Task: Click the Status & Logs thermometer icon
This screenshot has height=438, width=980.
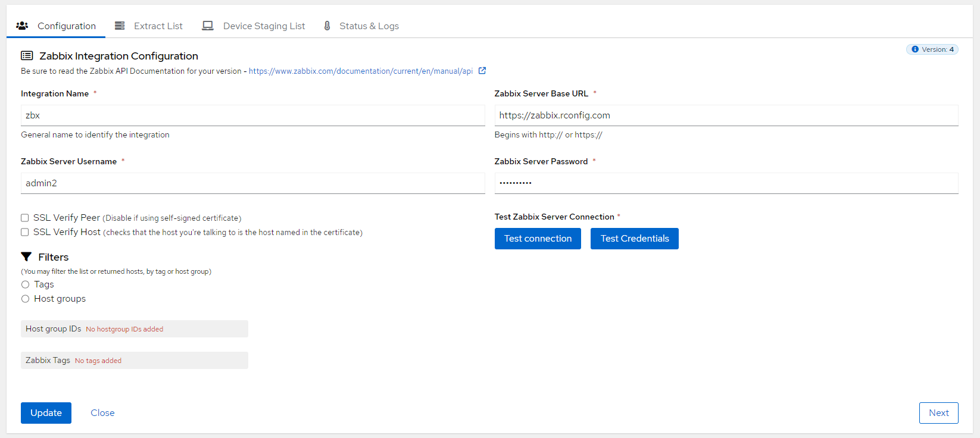Action: (x=327, y=26)
